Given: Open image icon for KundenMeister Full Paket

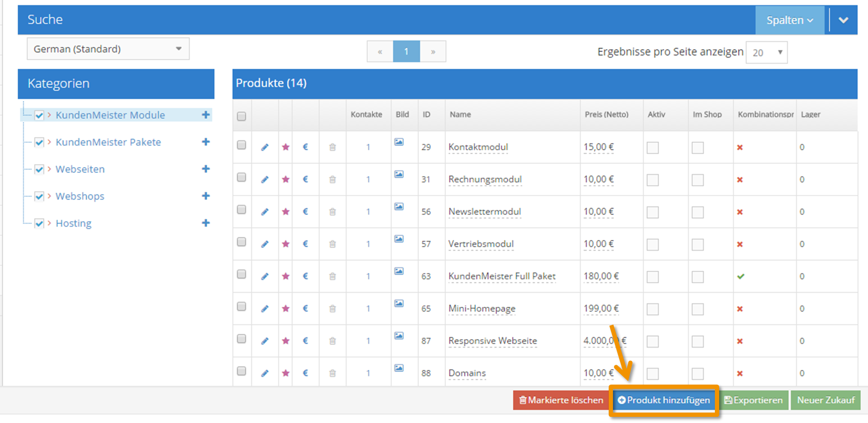Looking at the screenshot, I should click(399, 271).
